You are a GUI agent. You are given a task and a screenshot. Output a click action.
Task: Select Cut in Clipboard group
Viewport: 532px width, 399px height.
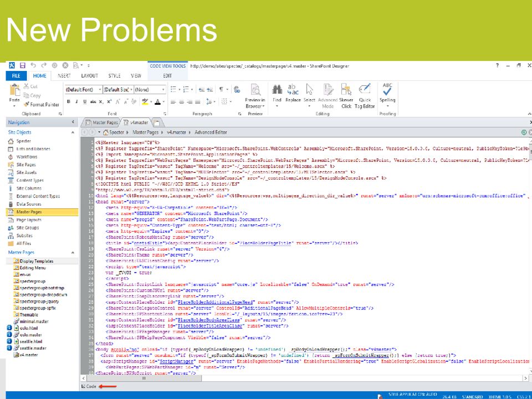tap(30, 86)
